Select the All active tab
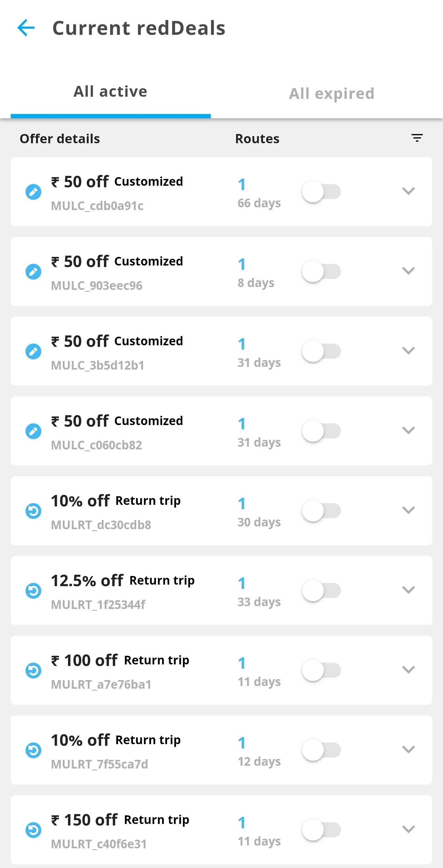Image resolution: width=443 pixels, height=868 pixels. (x=110, y=92)
